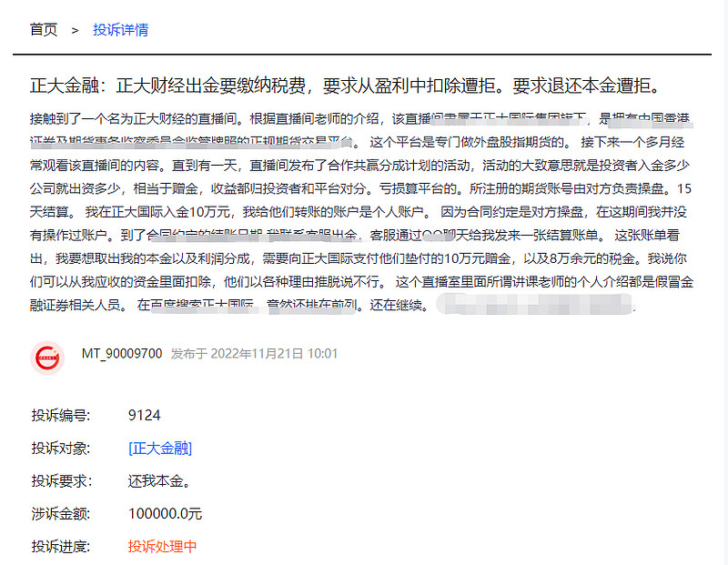Viewport: 728px width, 565px height.
Task: Click the 投诉编号 label
Action: 61,415
